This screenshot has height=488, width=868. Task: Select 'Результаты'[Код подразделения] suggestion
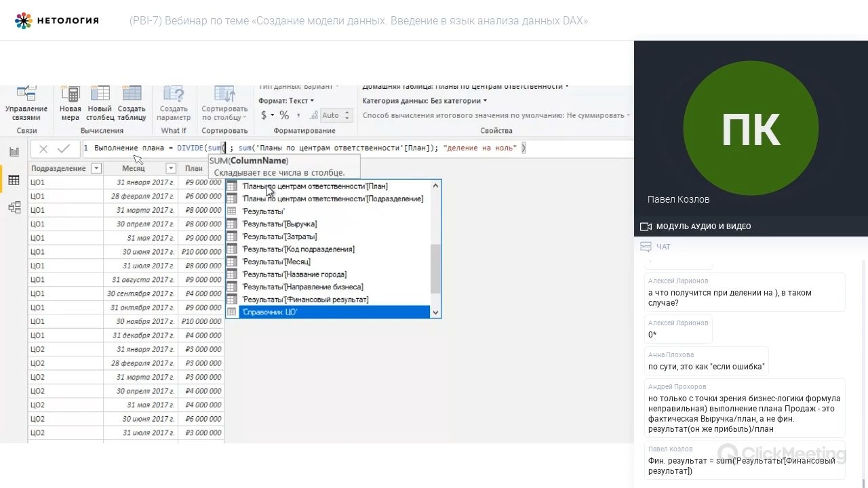click(328, 249)
